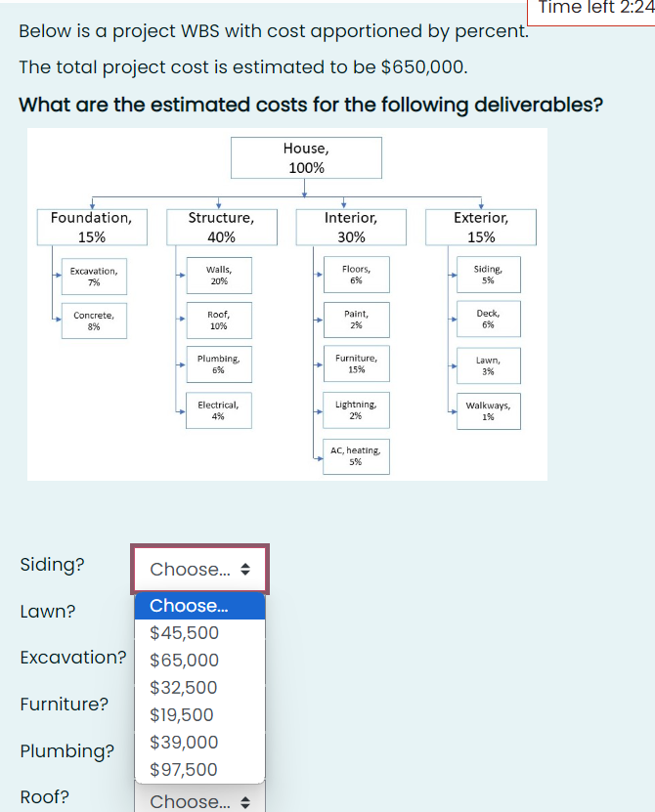The height and width of the screenshot is (812, 655).
Task: Open the Excavation cost dropdown
Action: [198, 658]
